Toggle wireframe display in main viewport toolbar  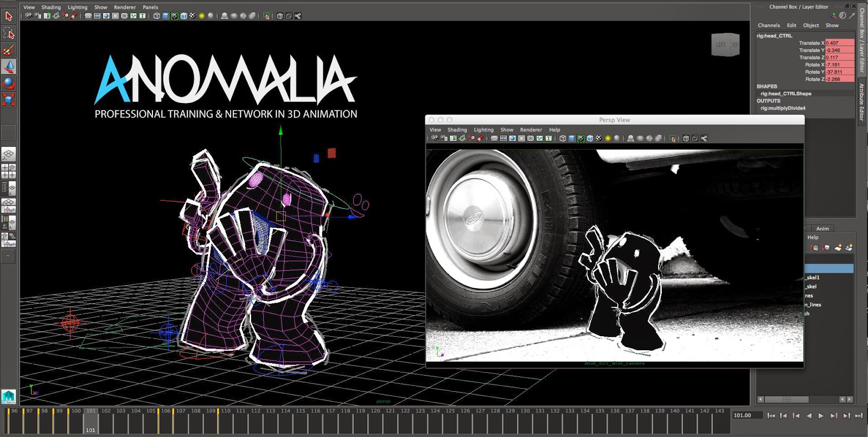coord(156,16)
